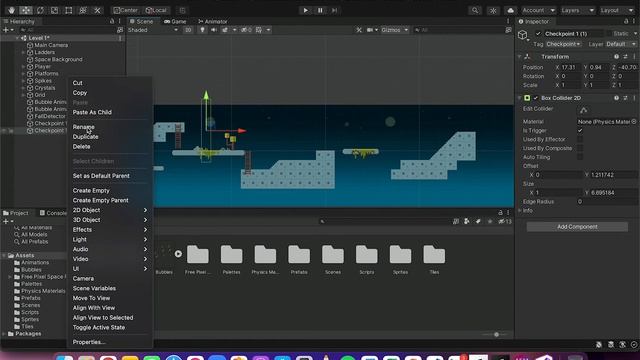This screenshot has width=640, height=360.
Task: Adjust project icon size slider
Action: [496, 335]
